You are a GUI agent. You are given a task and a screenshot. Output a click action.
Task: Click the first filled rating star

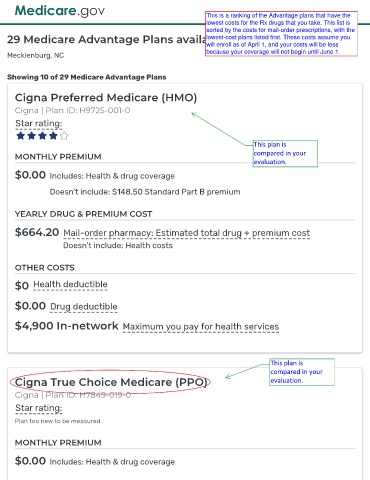[x=21, y=136]
